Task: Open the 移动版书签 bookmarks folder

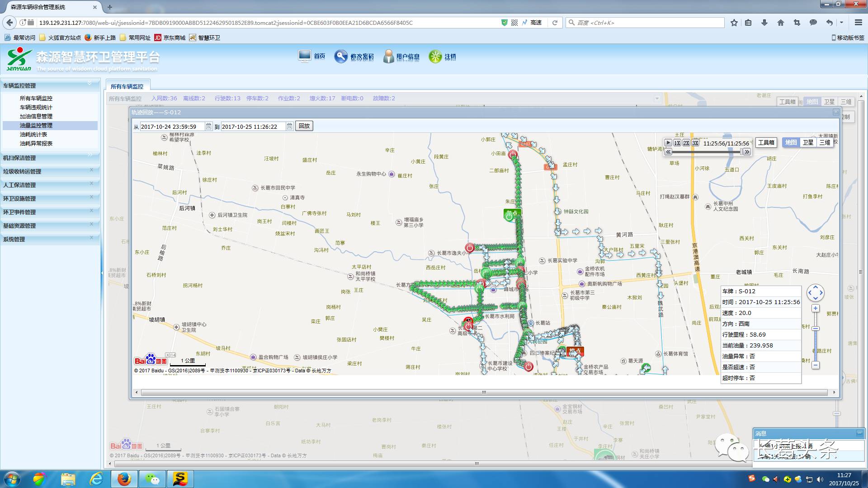Action: [x=848, y=38]
